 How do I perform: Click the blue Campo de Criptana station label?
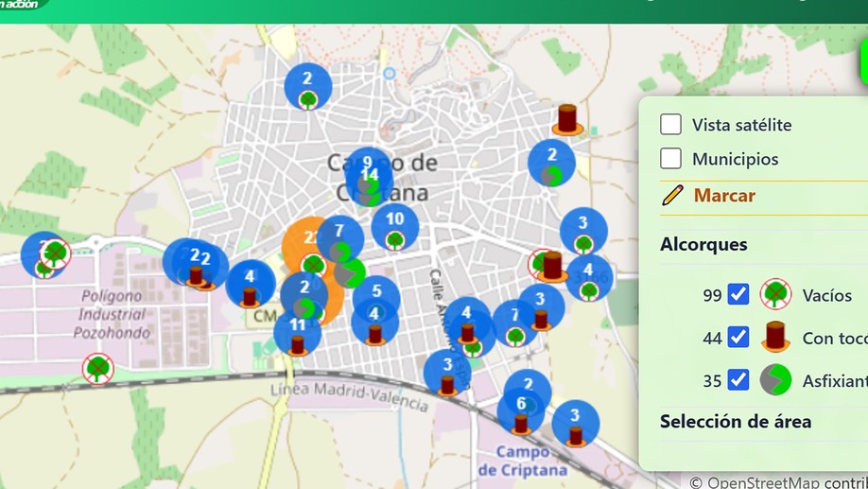pos(523,461)
